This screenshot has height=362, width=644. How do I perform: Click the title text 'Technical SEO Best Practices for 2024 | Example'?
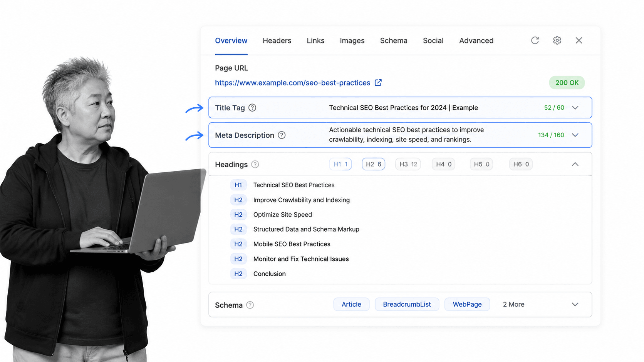tap(403, 108)
